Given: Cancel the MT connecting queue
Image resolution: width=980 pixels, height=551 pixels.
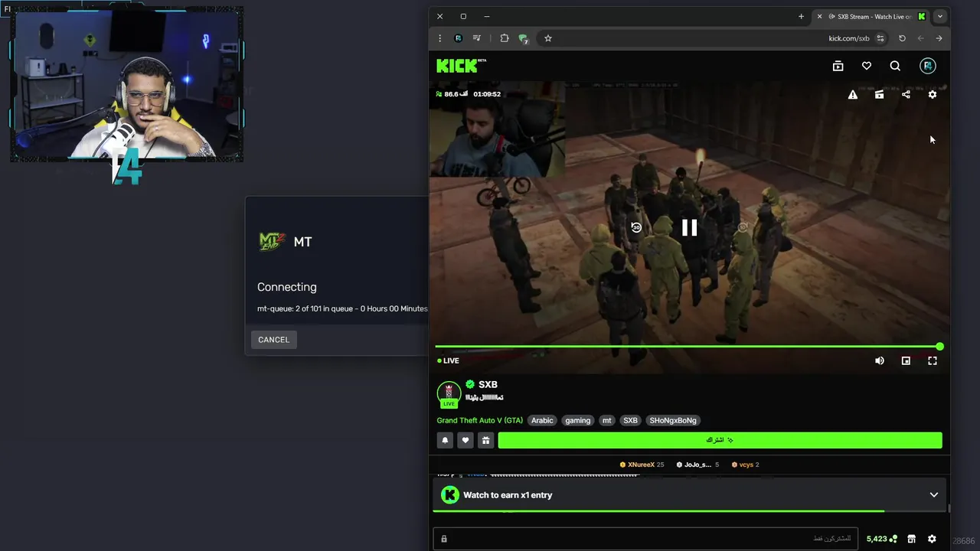Looking at the screenshot, I should tap(273, 340).
